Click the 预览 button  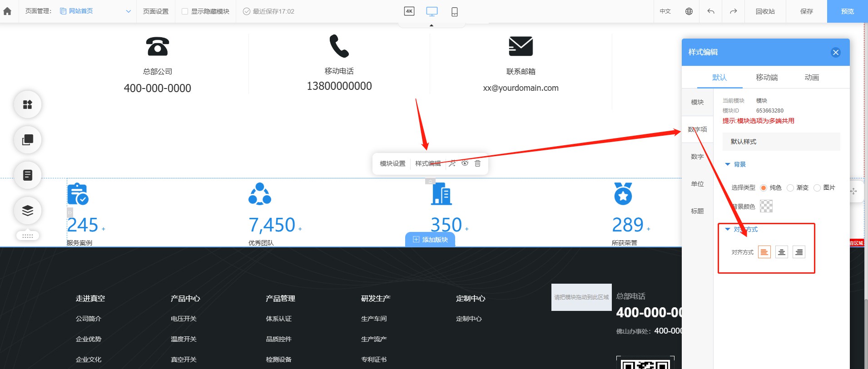tap(847, 11)
